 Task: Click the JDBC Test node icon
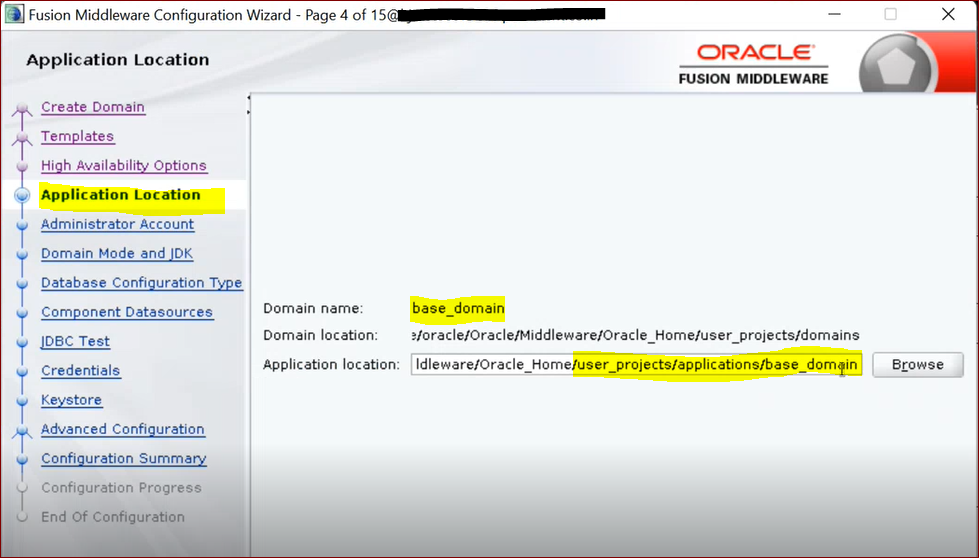(x=22, y=342)
